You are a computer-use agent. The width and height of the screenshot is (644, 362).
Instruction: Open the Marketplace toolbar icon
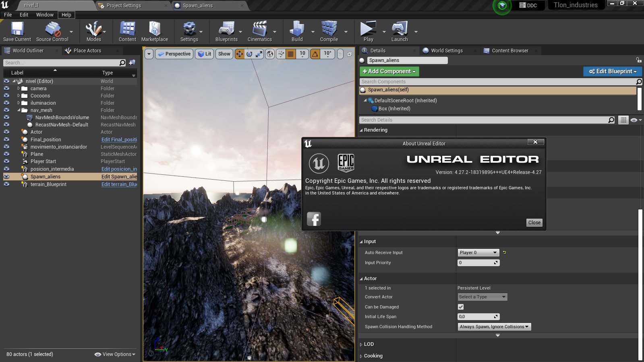(155, 31)
